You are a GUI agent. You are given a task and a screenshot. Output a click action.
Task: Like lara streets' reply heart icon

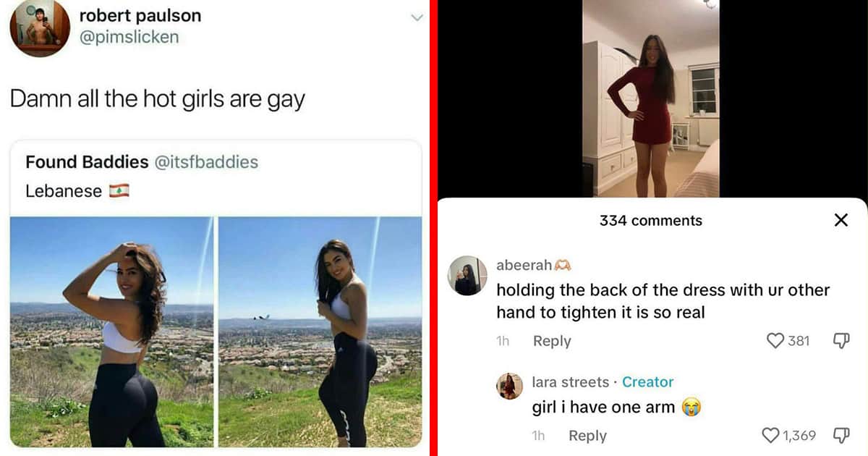click(771, 435)
